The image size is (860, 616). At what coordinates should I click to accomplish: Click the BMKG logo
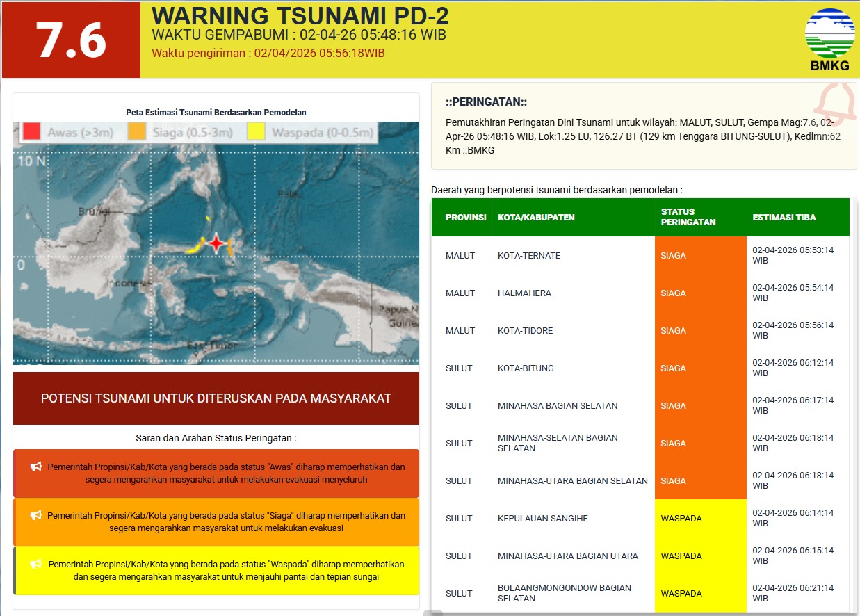[x=829, y=35]
